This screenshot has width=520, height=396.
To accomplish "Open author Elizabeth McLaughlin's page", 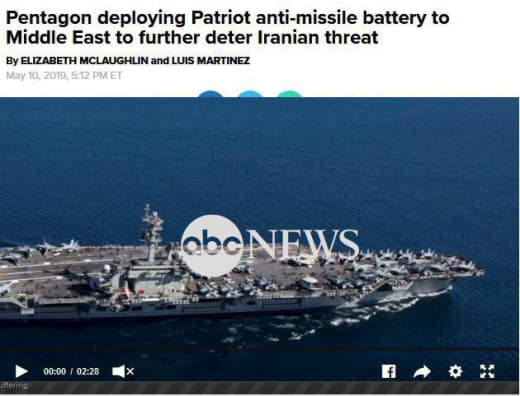I will pos(84,61).
